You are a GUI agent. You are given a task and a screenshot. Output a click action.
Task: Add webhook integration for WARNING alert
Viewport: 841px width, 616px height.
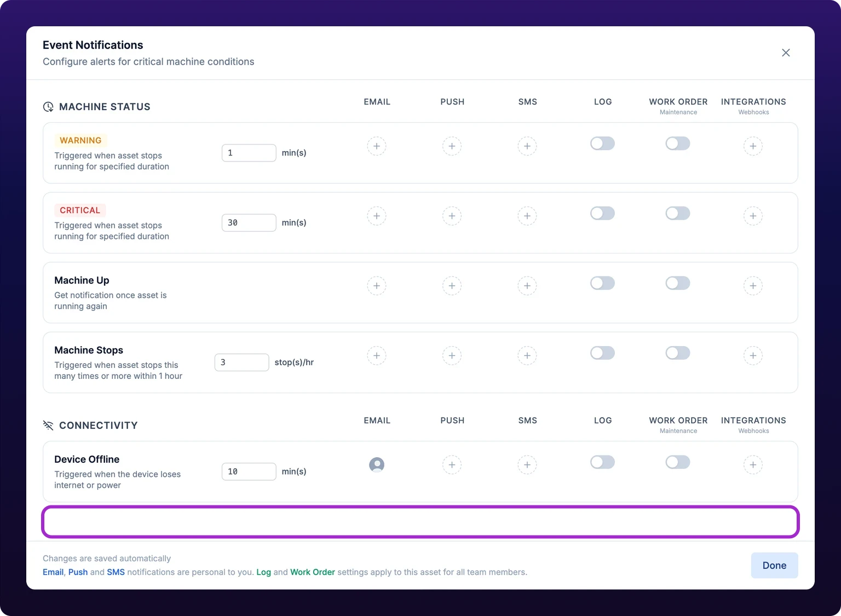753,146
